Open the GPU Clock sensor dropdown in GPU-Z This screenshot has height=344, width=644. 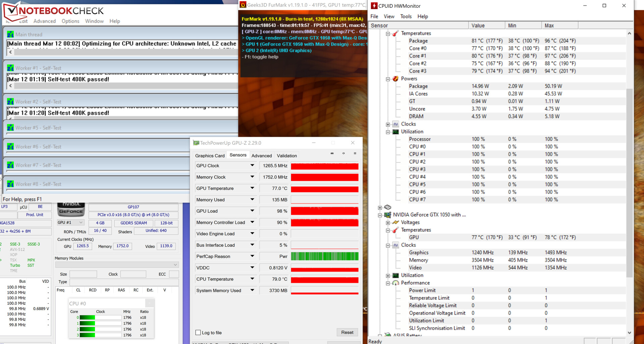point(252,165)
